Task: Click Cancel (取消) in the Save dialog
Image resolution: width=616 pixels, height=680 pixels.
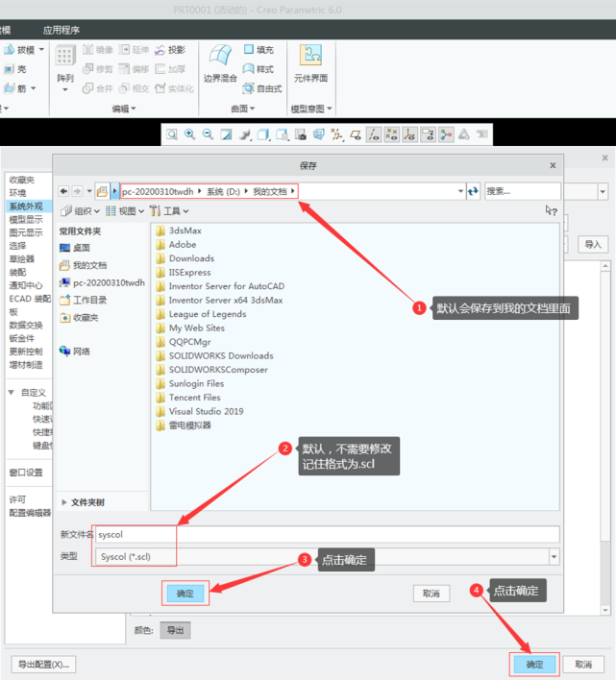Action: (431, 594)
